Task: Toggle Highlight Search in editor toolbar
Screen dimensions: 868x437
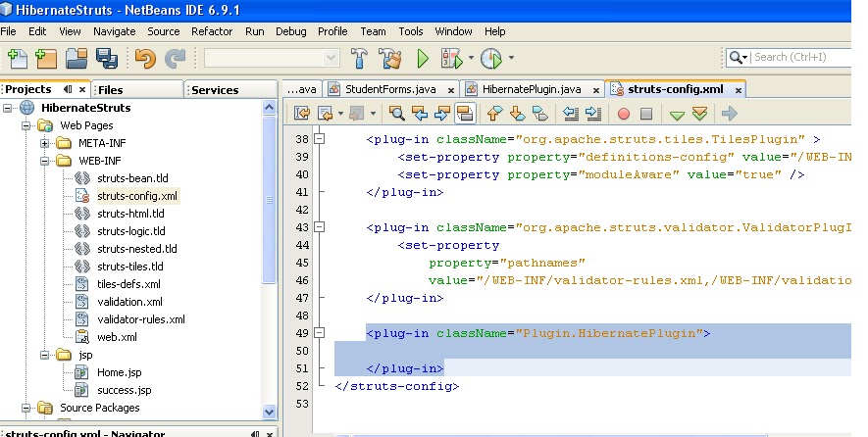Action: pyautogui.click(x=465, y=114)
